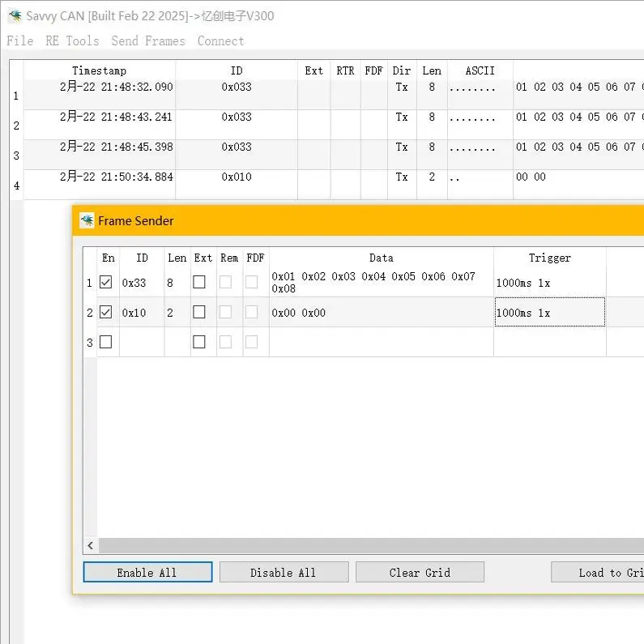Select the Data cell containing 0x00 0x00
The image size is (644, 644).
tap(381, 312)
